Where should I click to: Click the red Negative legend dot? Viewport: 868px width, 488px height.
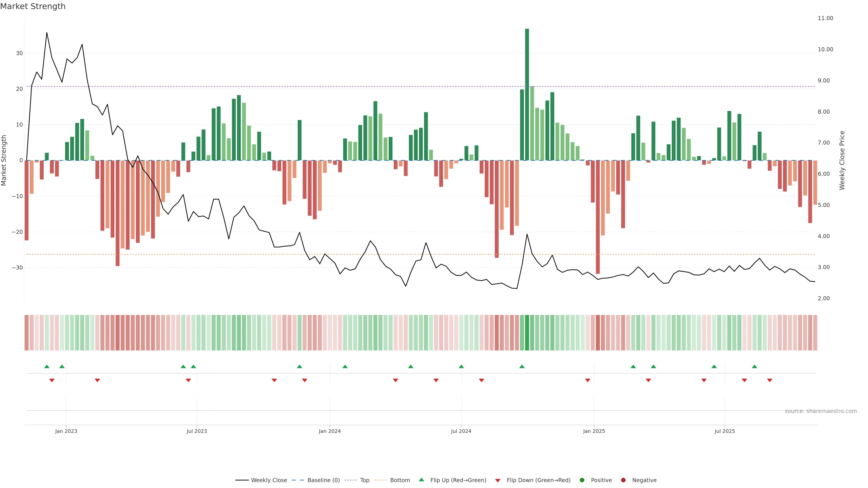(x=623, y=480)
